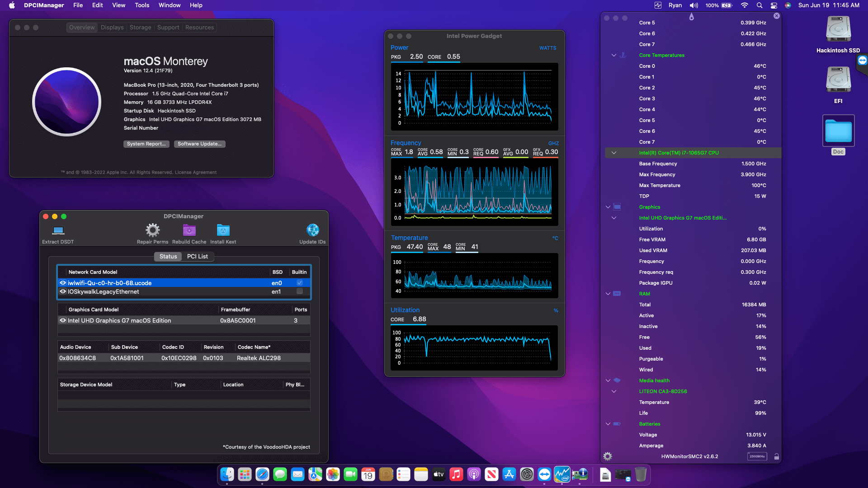Open System Preferences from the Dock

(x=527, y=474)
